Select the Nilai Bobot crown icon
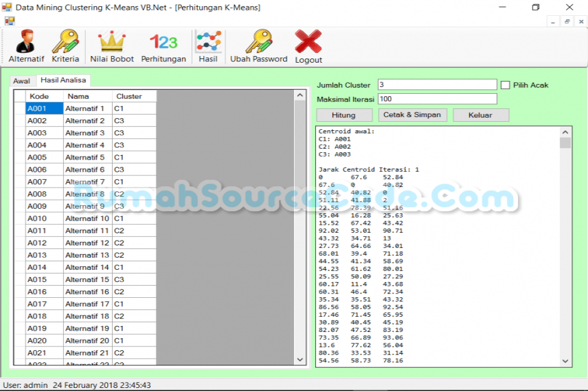588x391 pixels. [x=111, y=44]
